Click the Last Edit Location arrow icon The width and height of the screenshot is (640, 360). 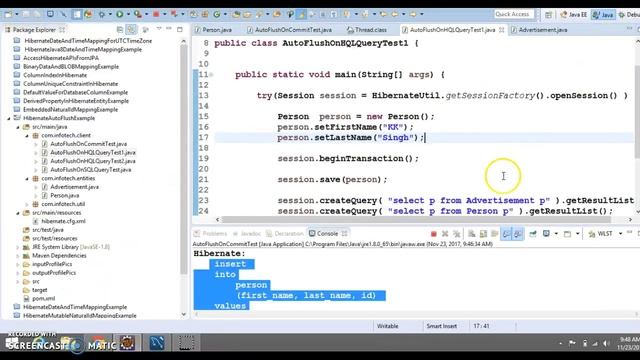click(x=384, y=14)
